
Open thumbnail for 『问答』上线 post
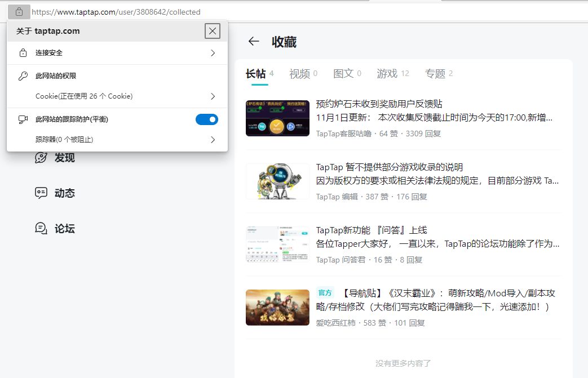(277, 244)
